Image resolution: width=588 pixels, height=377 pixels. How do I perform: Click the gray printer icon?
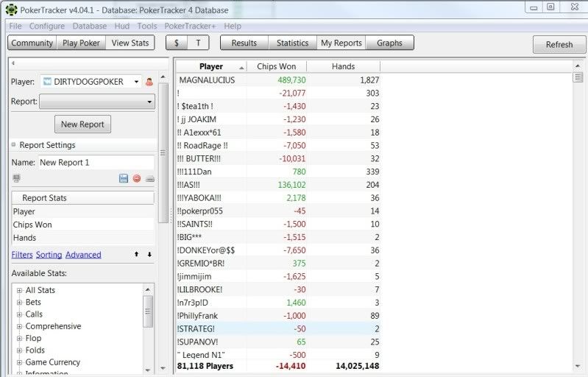tap(149, 178)
